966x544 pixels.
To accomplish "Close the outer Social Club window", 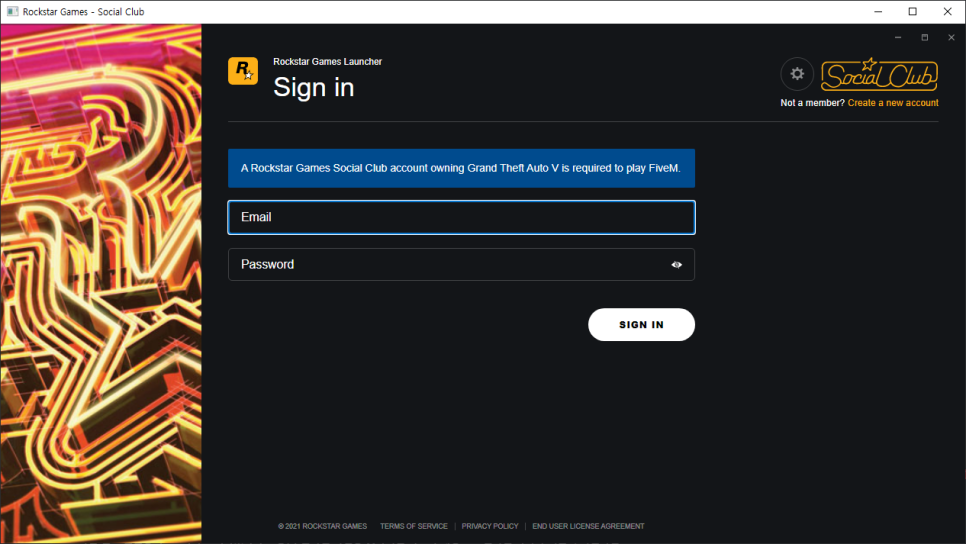I will tap(948, 12).
